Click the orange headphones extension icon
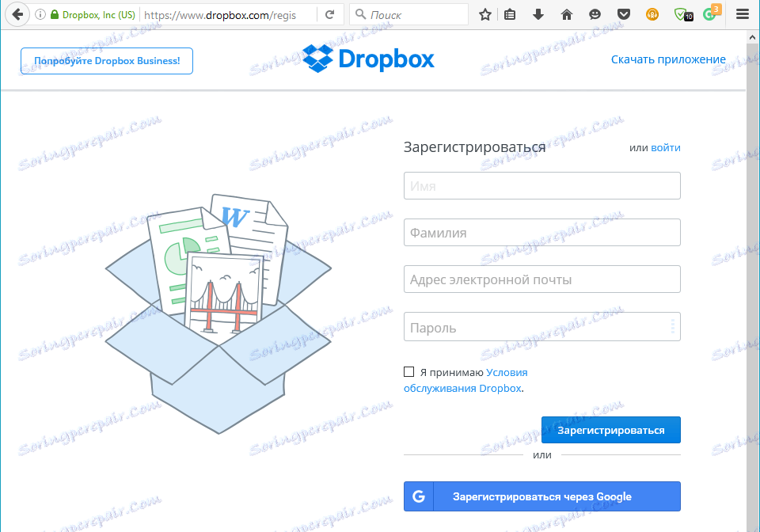The width and height of the screenshot is (760, 532). (x=651, y=13)
